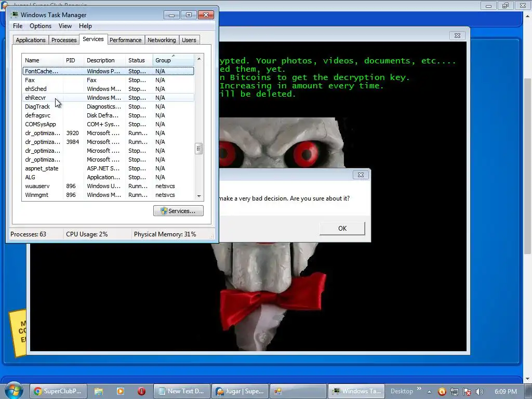Click the scroll up arrow in services list
This screenshot has width=532, height=399.
199,59
